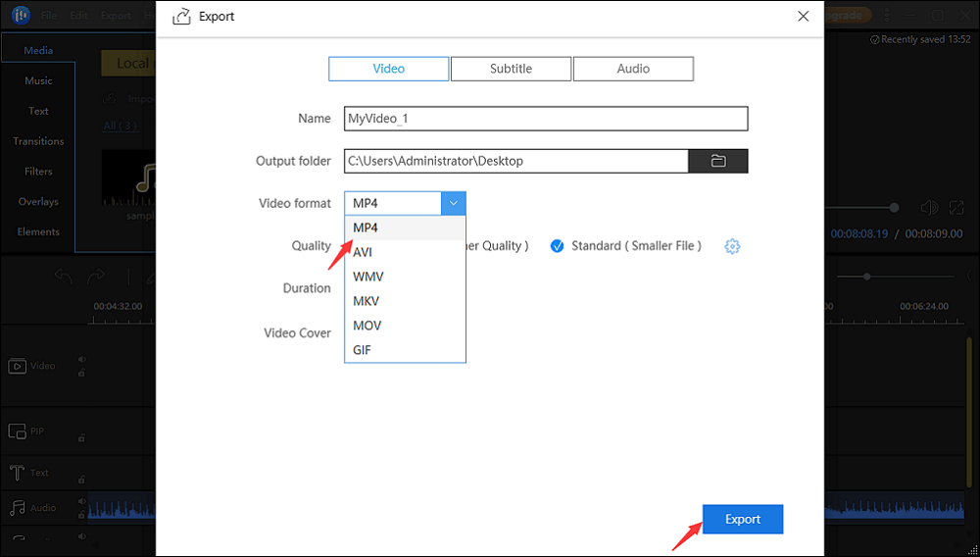Click the Name field containing MyVideo_1

tap(546, 119)
